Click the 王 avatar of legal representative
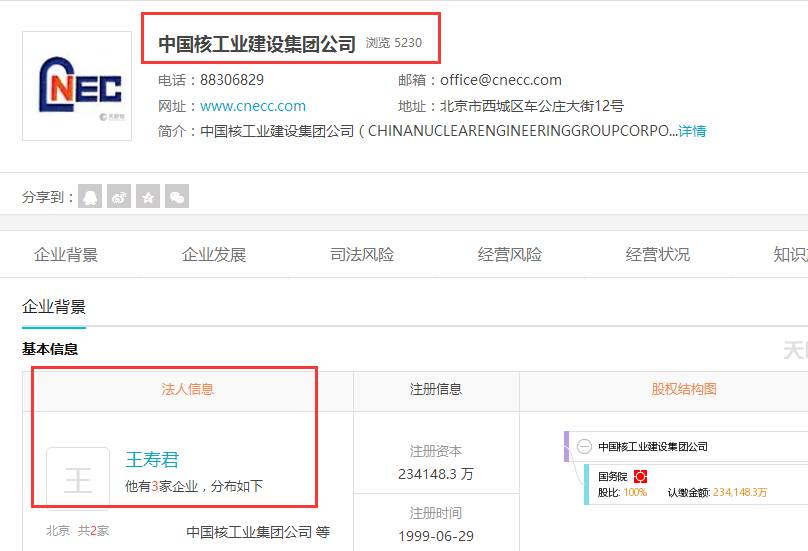The width and height of the screenshot is (808, 551). coord(78,479)
